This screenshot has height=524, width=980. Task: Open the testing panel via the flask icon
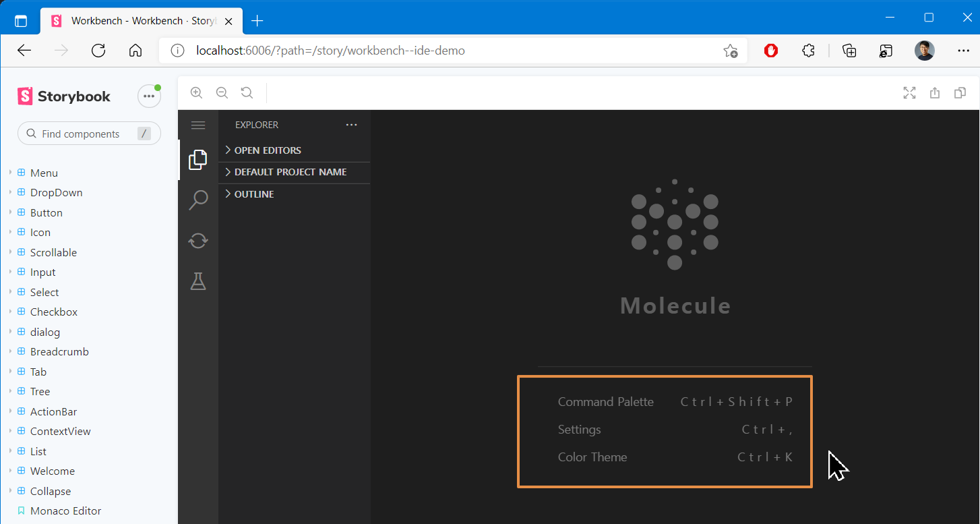coord(197,281)
